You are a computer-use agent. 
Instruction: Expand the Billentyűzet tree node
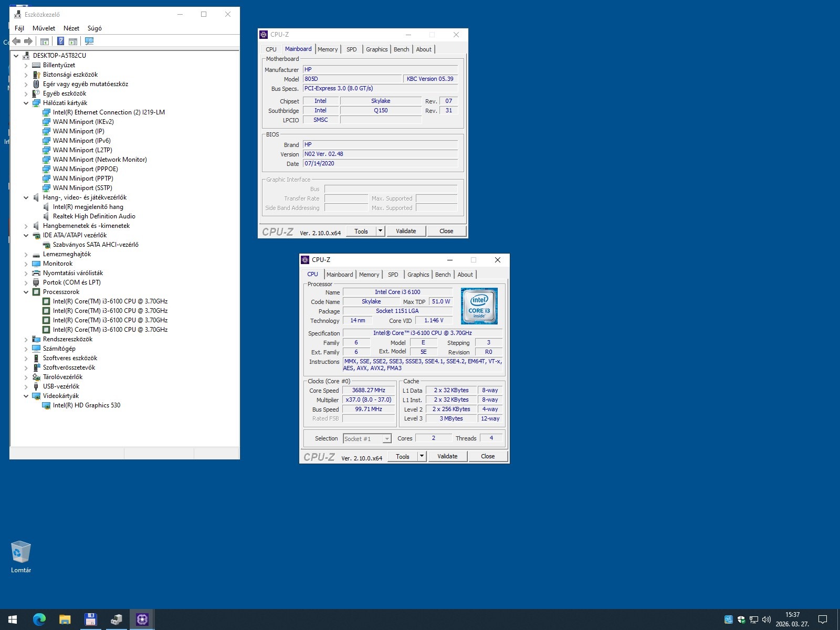26,66
